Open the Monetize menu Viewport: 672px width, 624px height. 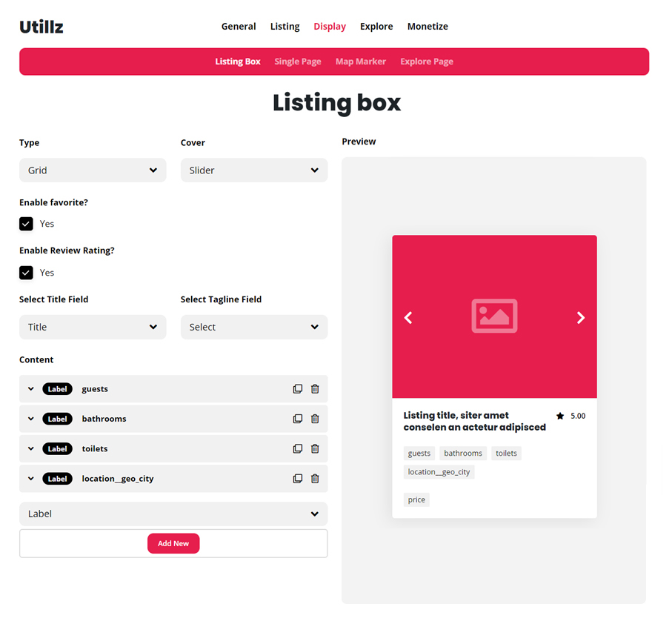428,27
